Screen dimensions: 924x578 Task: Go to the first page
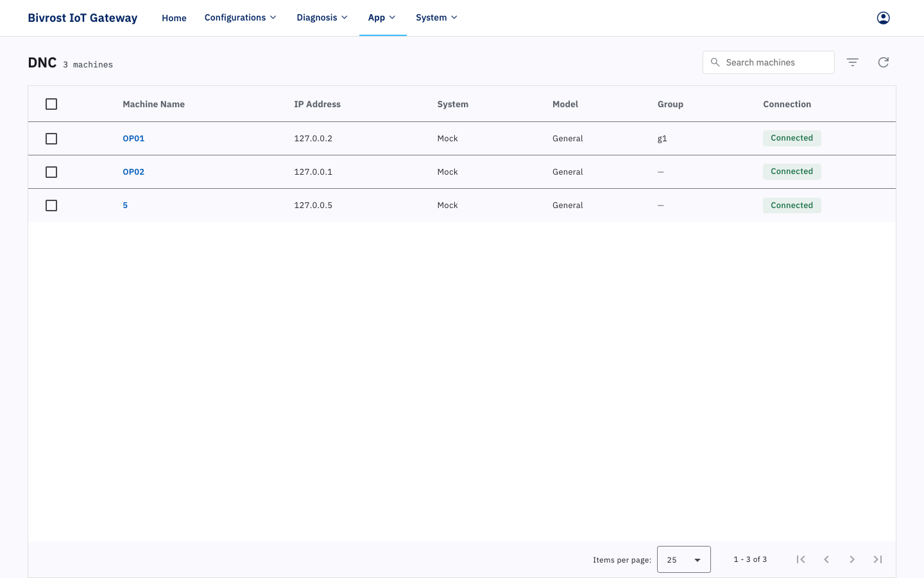click(801, 559)
